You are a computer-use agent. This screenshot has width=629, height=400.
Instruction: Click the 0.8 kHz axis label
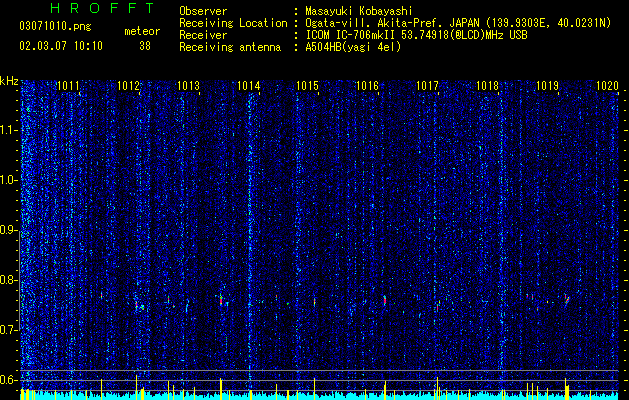coord(9,280)
